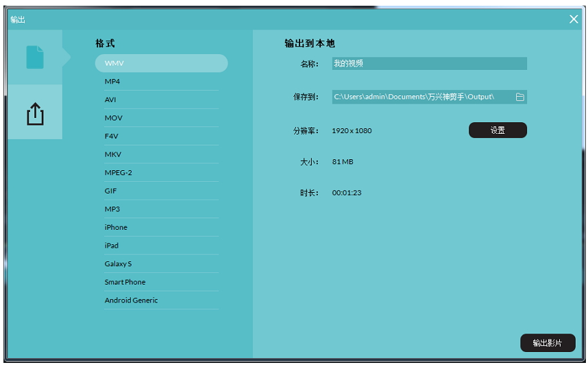Click the 81 MB size value

343,162
